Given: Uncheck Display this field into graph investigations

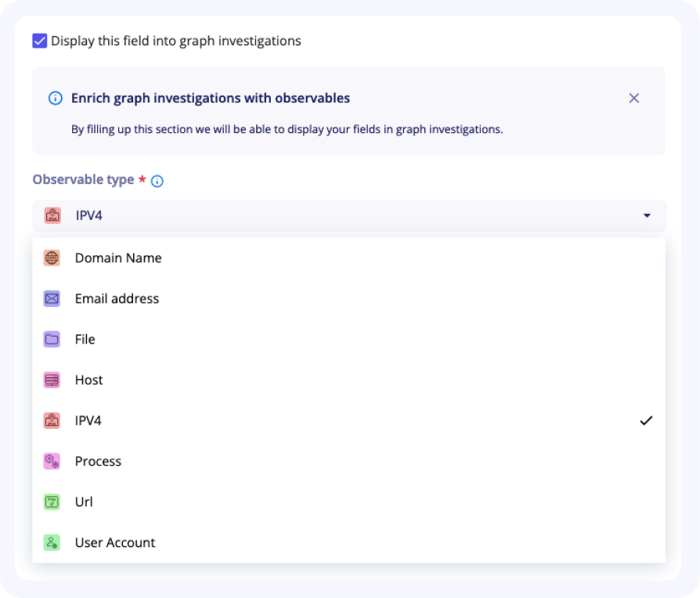Looking at the screenshot, I should 40,41.
